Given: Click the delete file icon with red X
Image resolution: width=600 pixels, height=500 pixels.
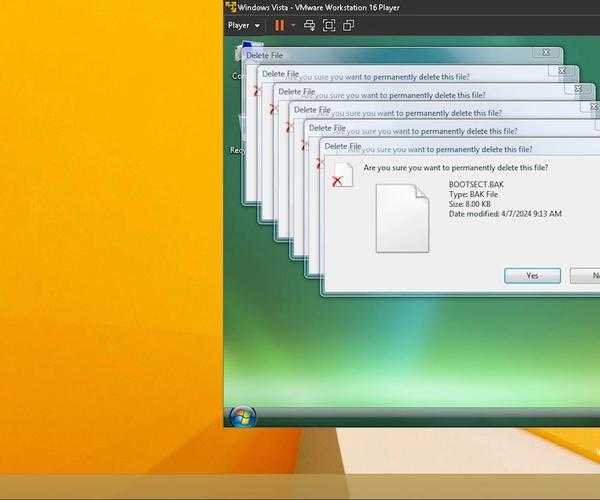Looking at the screenshot, I should tap(342, 175).
